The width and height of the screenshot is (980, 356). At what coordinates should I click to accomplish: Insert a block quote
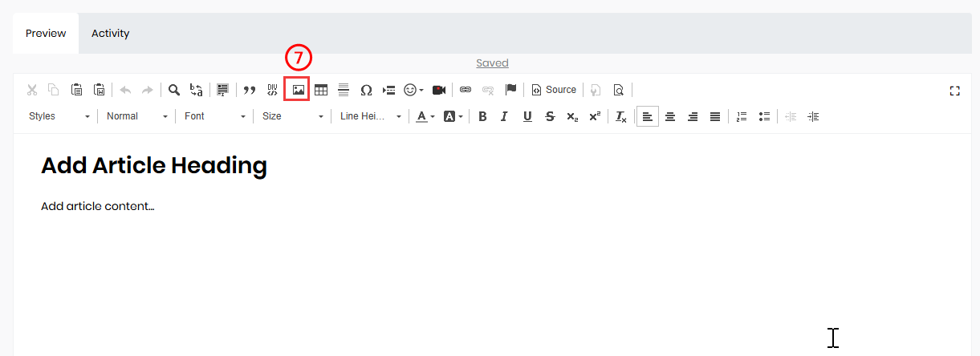point(250,90)
